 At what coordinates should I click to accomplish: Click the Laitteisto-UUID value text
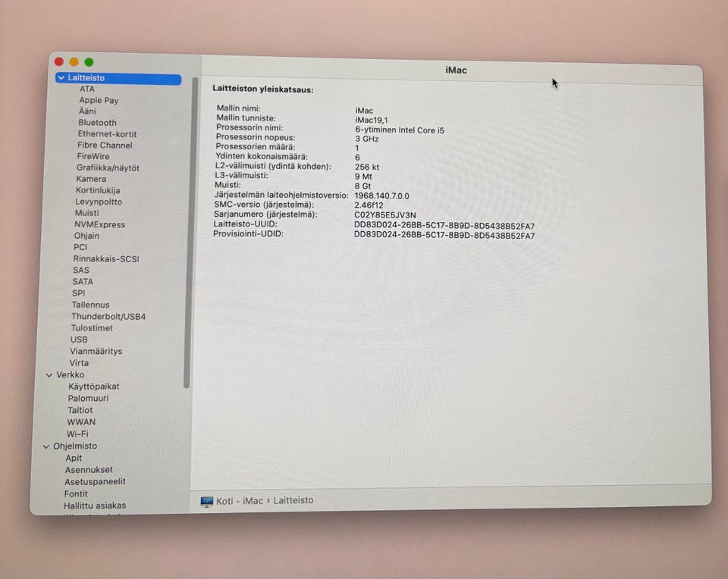pos(444,226)
